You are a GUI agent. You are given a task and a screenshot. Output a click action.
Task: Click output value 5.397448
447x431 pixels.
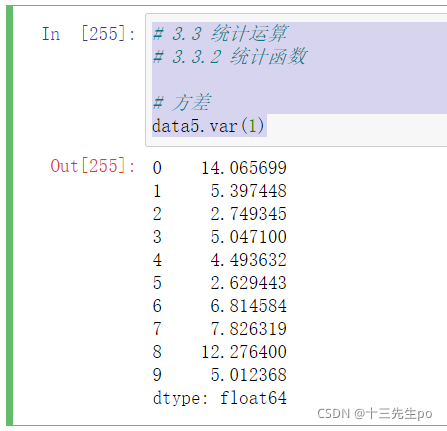pos(249,191)
